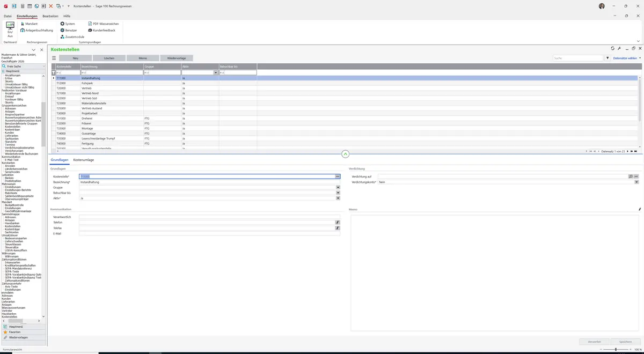Open the Aktiv column filter dropdown

pyautogui.click(x=216, y=72)
